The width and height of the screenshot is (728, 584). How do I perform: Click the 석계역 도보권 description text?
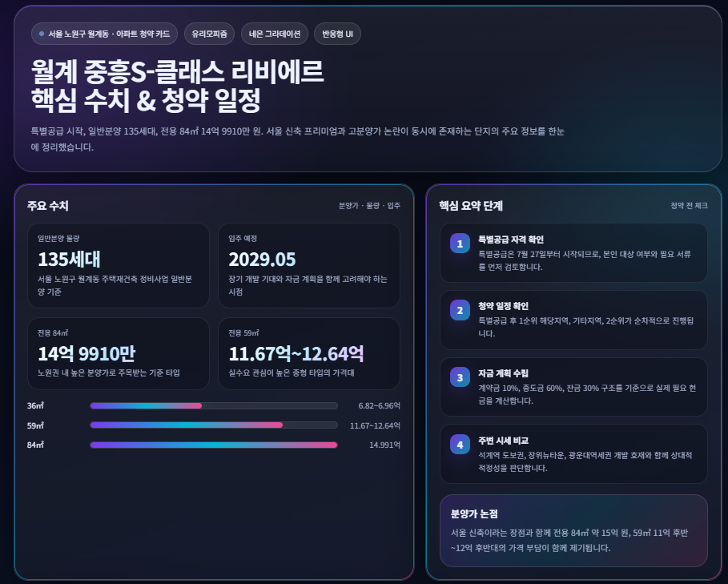(585, 461)
